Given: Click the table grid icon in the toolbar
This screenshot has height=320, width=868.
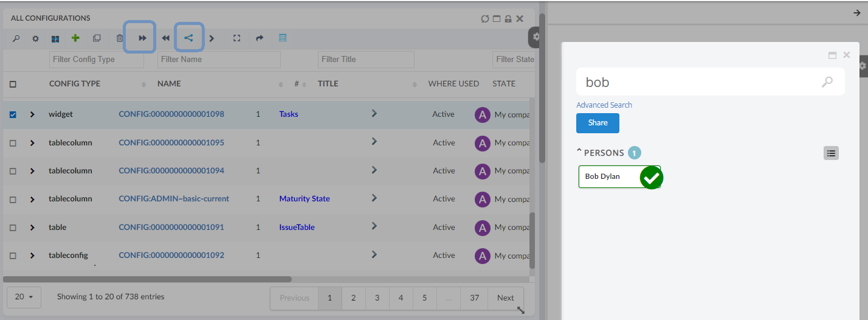Looking at the screenshot, I should pos(283,38).
